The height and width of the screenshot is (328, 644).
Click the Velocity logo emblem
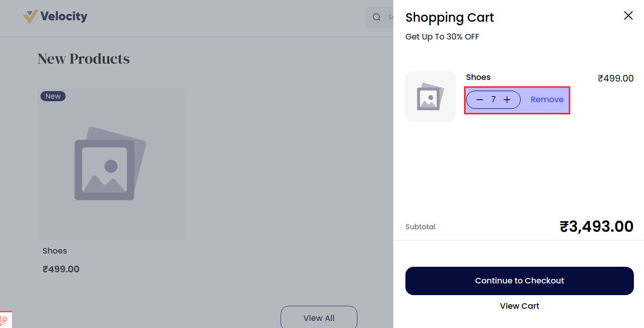pos(30,17)
